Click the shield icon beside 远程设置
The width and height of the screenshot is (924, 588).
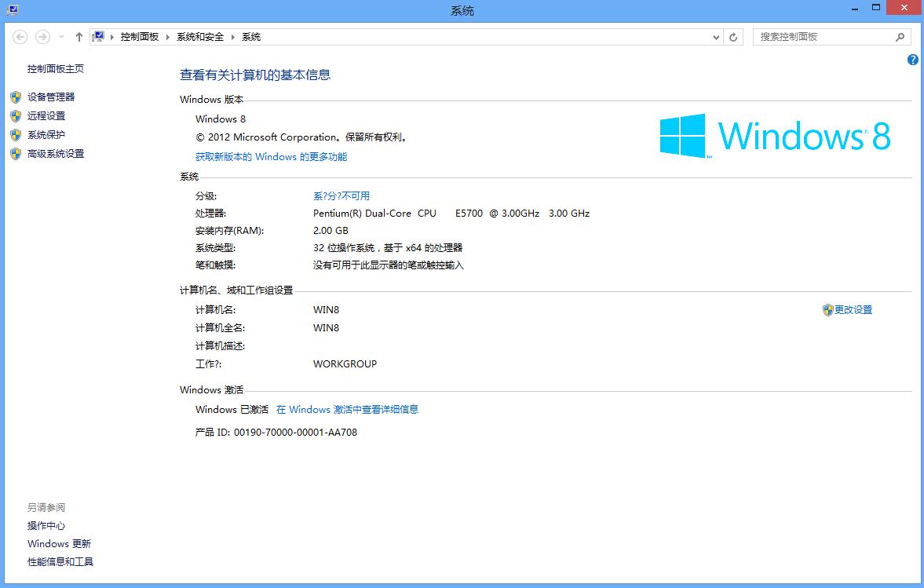pyautogui.click(x=16, y=116)
